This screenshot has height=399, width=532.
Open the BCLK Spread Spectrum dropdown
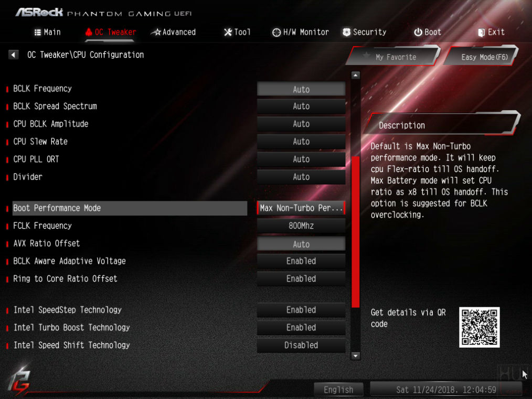(301, 106)
